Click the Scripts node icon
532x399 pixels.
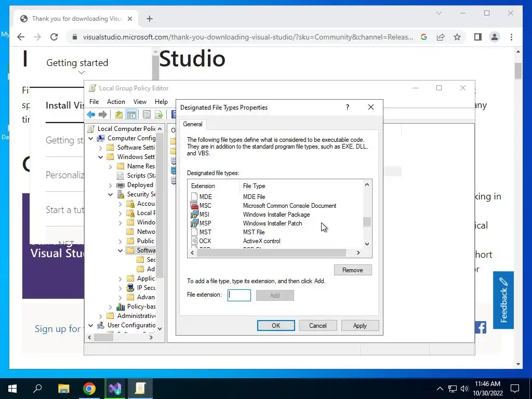click(x=121, y=176)
